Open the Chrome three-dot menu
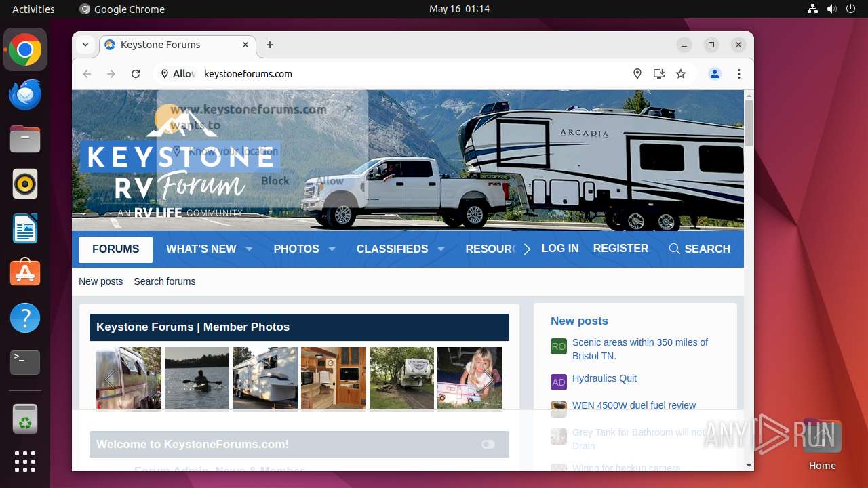This screenshot has width=868, height=488. click(x=739, y=74)
